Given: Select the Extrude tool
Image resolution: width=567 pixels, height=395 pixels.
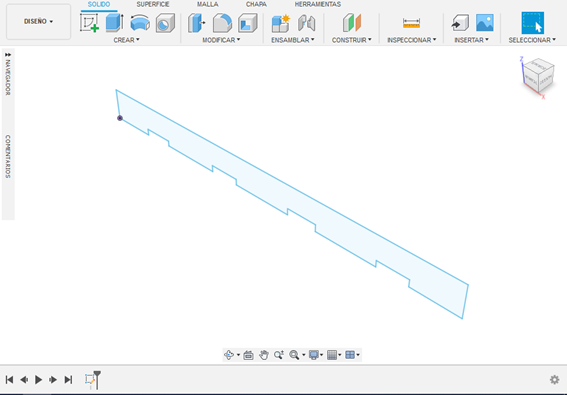Looking at the screenshot, I should click(x=115, y=23).
